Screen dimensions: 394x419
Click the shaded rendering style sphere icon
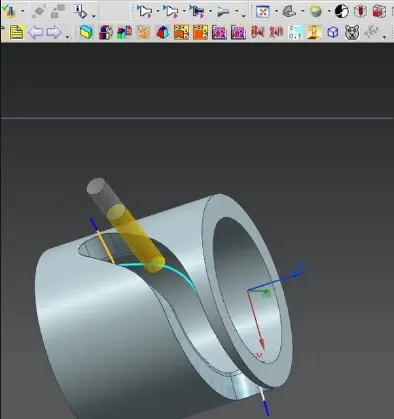pyautogui.click(x=315, y=12)
